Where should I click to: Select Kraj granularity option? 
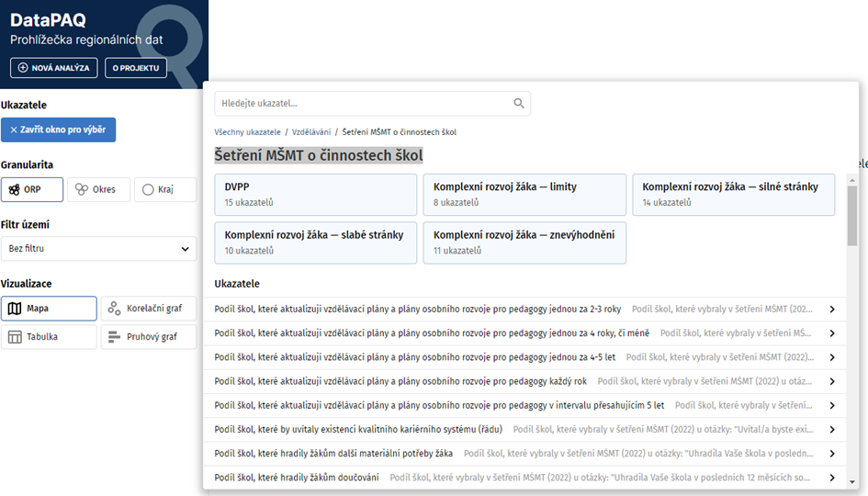point(164,189)
